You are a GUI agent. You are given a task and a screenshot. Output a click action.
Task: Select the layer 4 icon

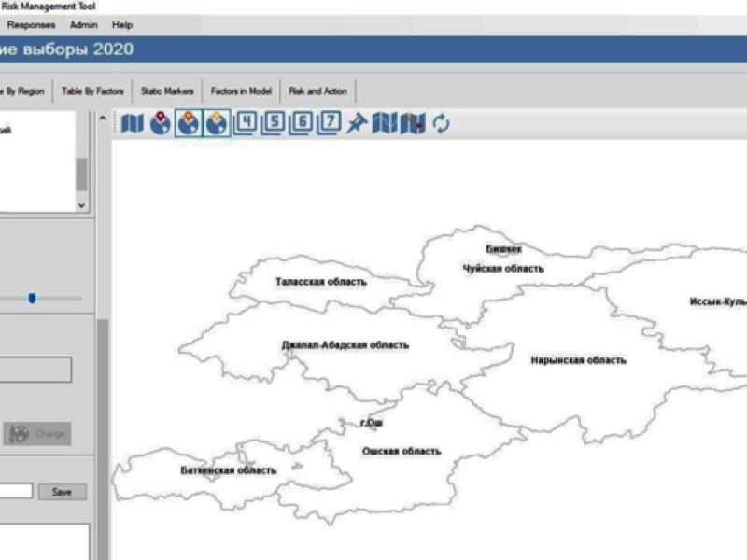point(245,123)
